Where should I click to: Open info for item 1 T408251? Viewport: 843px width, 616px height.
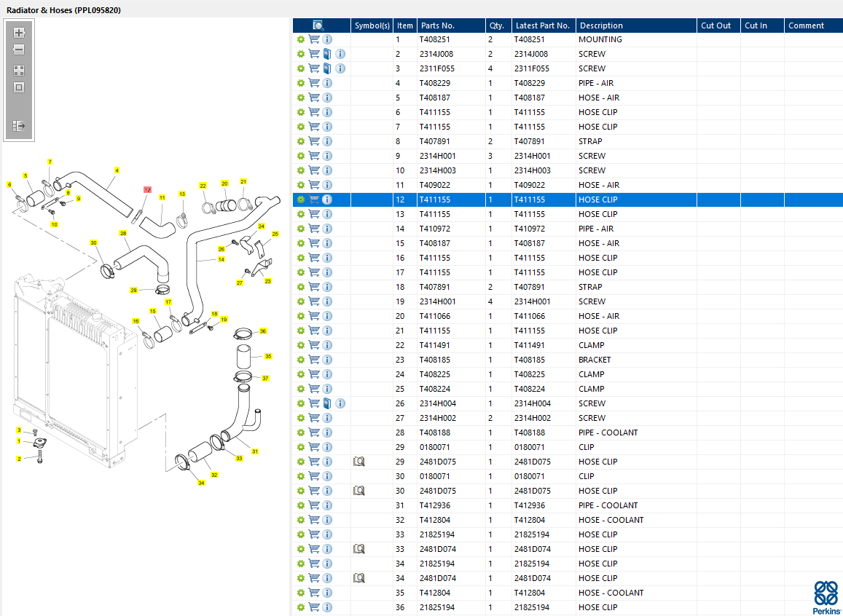point(327,39)
